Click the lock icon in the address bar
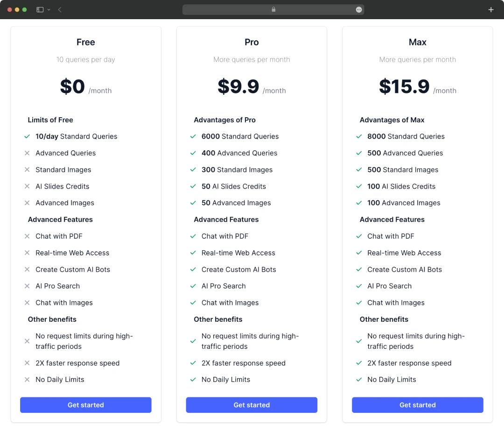This screenshot has height=431, width=504. tap(273, 9)
